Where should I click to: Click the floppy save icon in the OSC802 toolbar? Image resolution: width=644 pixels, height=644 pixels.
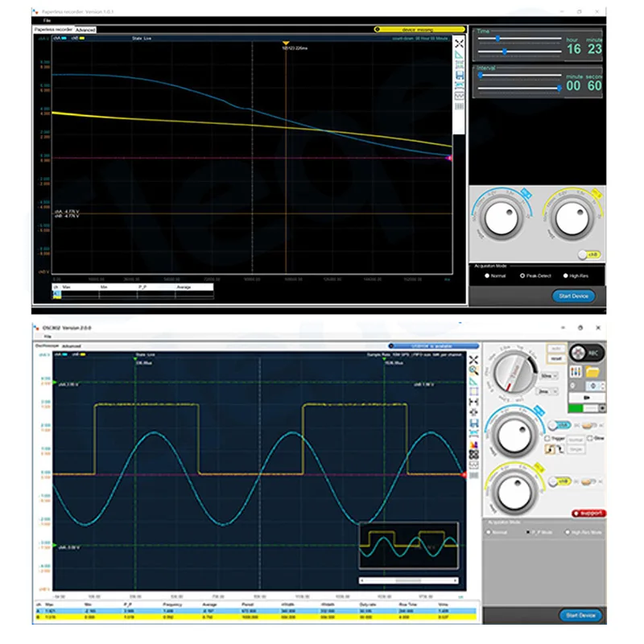point(473,423)
